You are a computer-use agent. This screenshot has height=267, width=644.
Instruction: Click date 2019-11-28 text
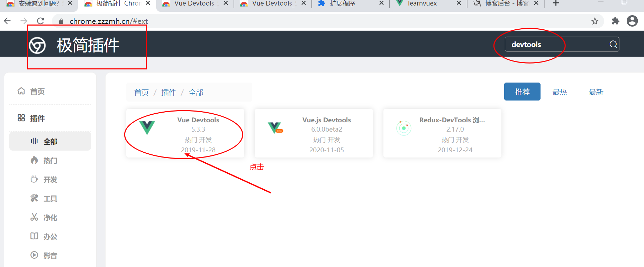[198, 150]
